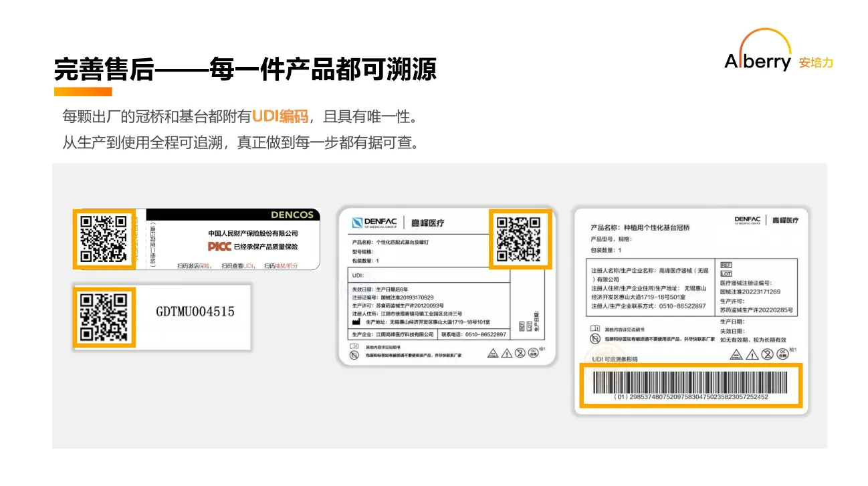
Task: Click the orange bar under the slide title
Action: [x=83, y=92]
